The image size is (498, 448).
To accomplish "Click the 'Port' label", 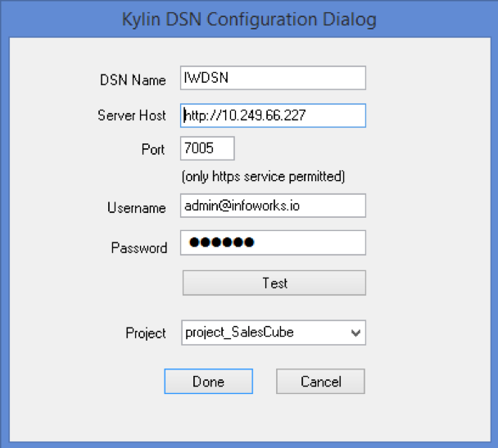I will [x=153, y=149].
